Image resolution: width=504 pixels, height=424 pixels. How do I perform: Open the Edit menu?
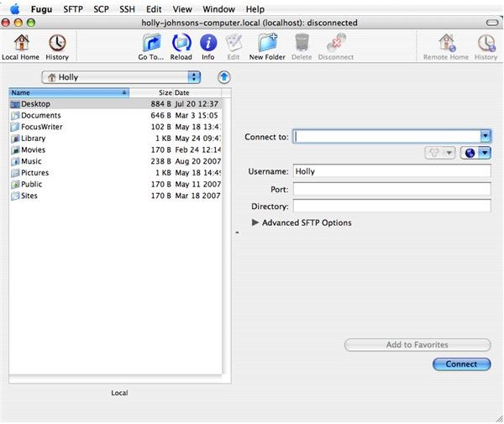click(154, 9)
